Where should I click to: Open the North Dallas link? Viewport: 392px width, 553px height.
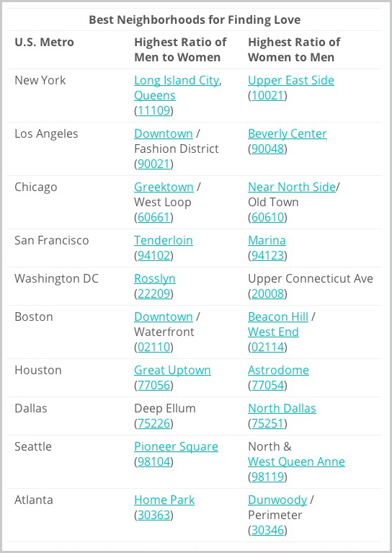pyautogui.click(x=282, y=408)
